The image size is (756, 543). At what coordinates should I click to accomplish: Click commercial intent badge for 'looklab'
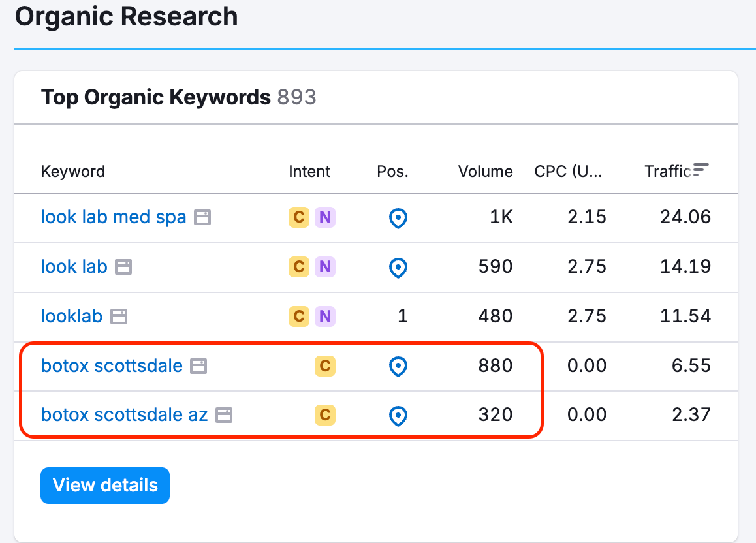click(299, 317)
